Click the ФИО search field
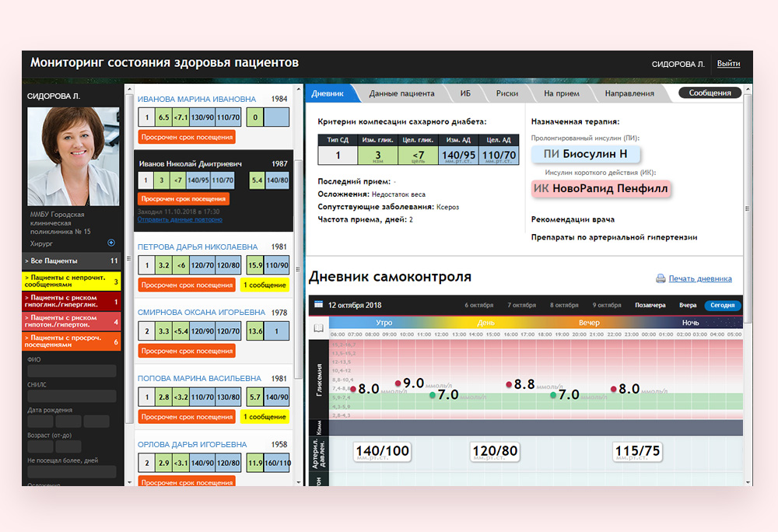This screenshot has width=778, height=532. tap(72, 371)
